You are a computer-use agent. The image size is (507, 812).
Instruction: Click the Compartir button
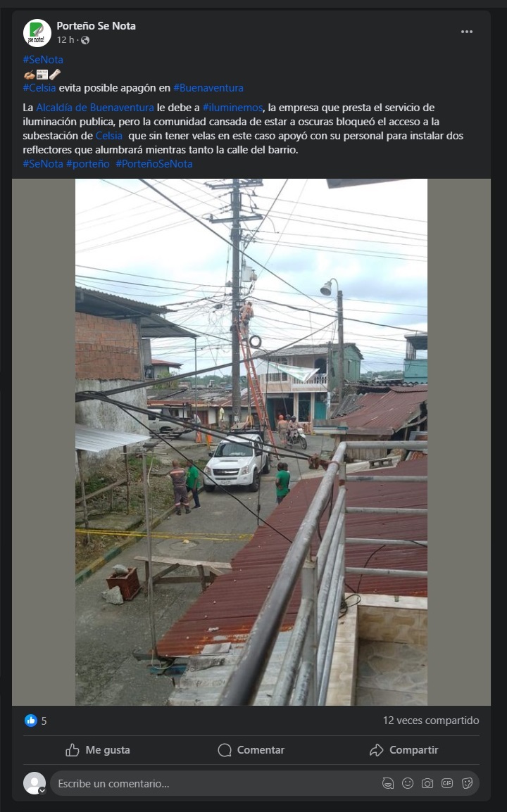coord(403,750)
